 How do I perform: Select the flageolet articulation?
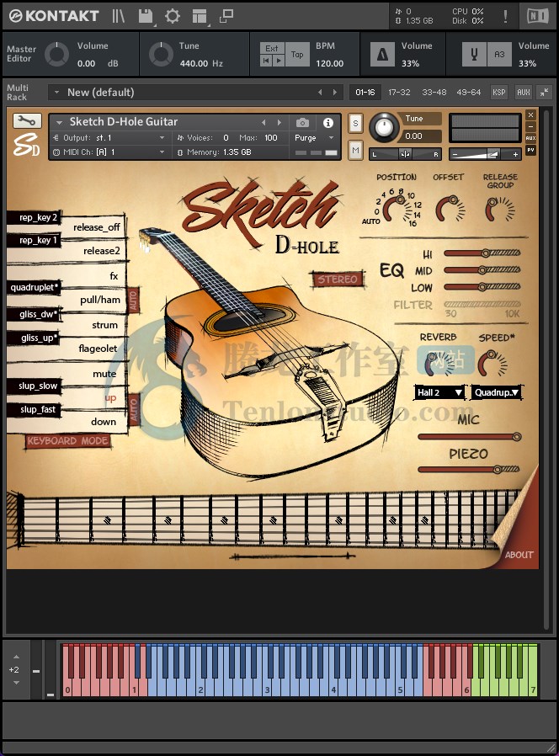coord(98,348)
